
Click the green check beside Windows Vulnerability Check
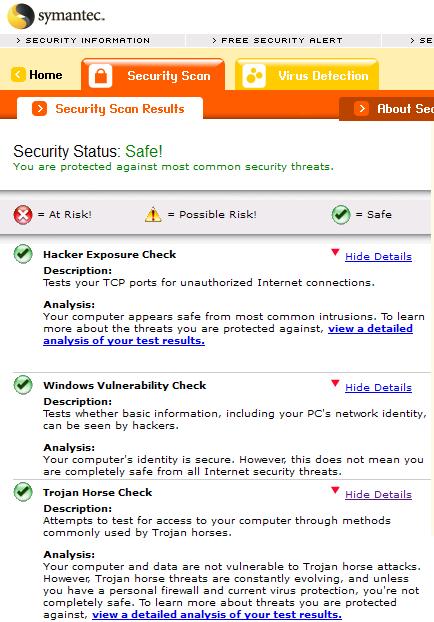tap(23, 385)
